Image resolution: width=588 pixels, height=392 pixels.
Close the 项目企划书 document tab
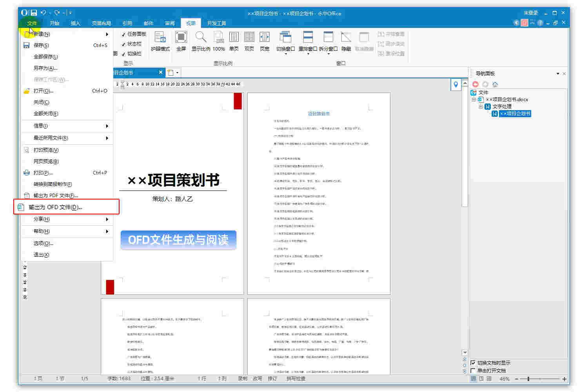(161, 72)
